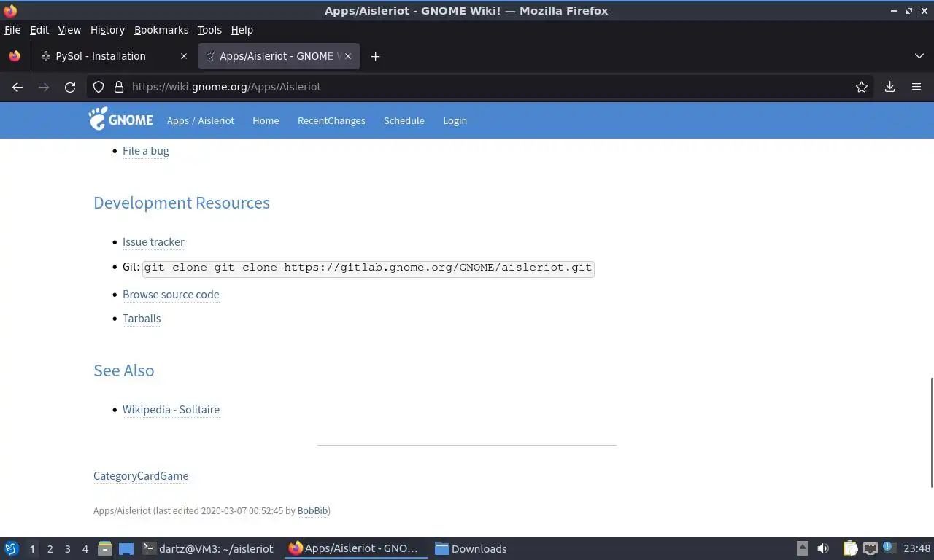Click the Apps breadcrumb link in the header
The height and width of the screenshot is (560, 934).
coord(178,120)
